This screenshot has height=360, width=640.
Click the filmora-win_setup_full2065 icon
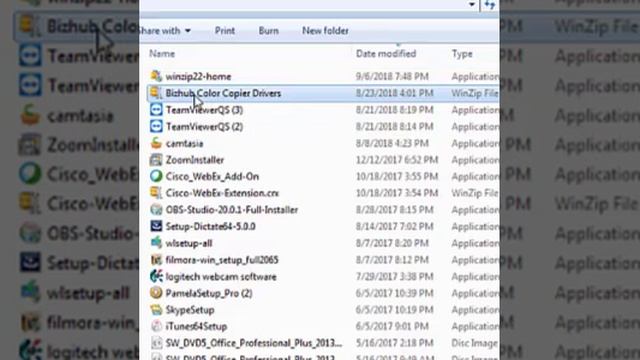pyautogui.click(x=156, y=260)
